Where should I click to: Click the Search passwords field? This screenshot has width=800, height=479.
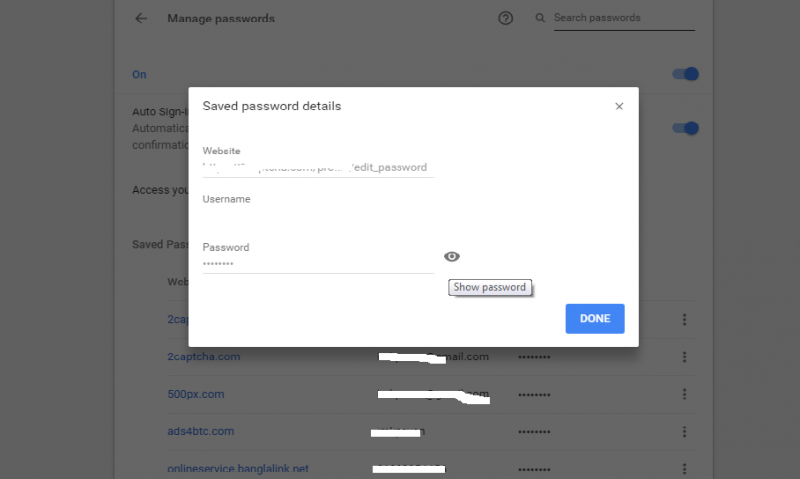pyautogui.click(x=623, y=18)
